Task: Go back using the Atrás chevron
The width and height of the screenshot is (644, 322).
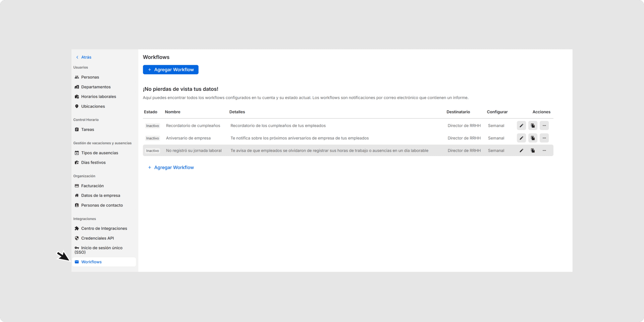Action: [77, 57]
